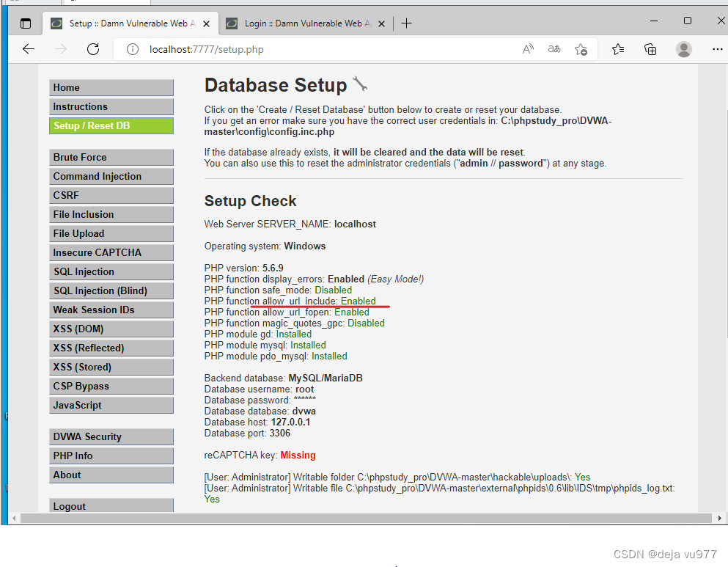This screenshot has height=567, width=728.
Task: Click the Translate page icon
Action: pyautogui.click(x=554, y=48)
